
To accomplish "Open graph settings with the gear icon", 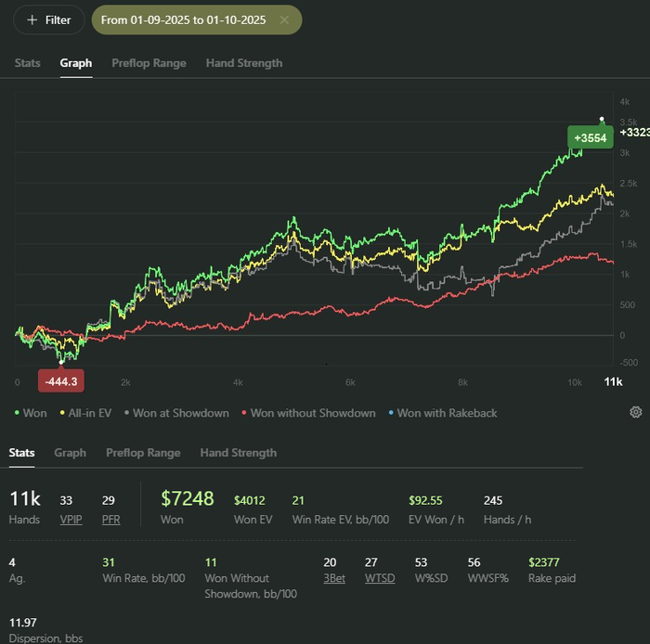I will 636,412.
